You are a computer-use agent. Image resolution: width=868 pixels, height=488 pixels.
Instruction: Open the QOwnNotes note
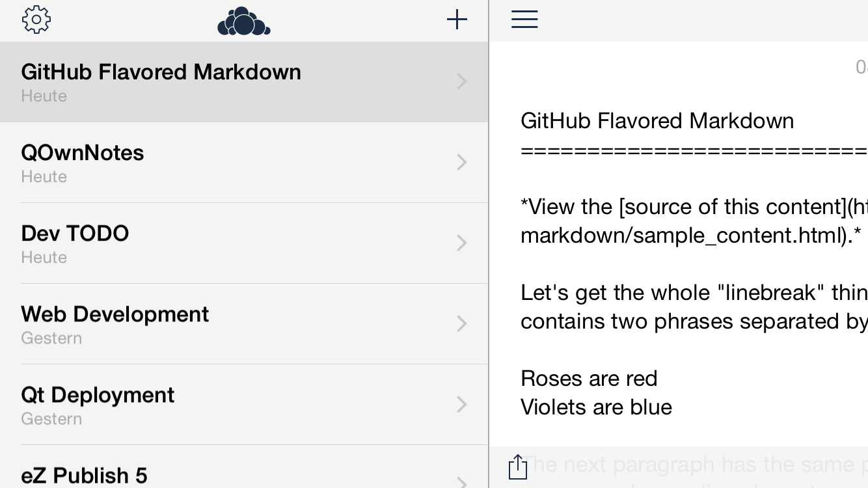[244, 163]
